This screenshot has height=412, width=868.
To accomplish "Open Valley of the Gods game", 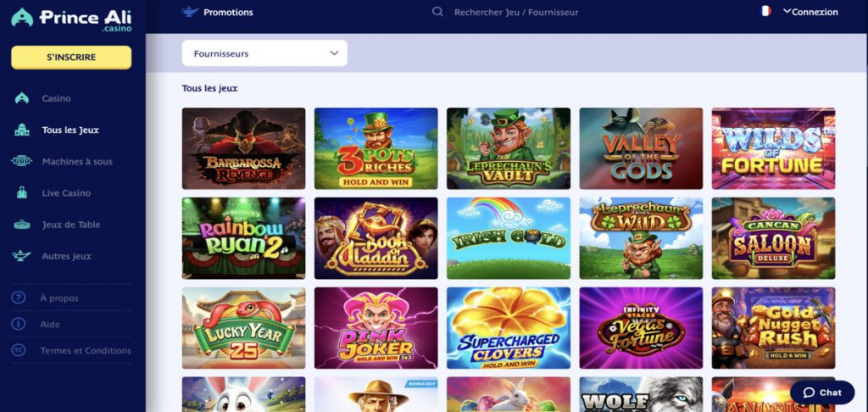I will click(x=641, y=148).
